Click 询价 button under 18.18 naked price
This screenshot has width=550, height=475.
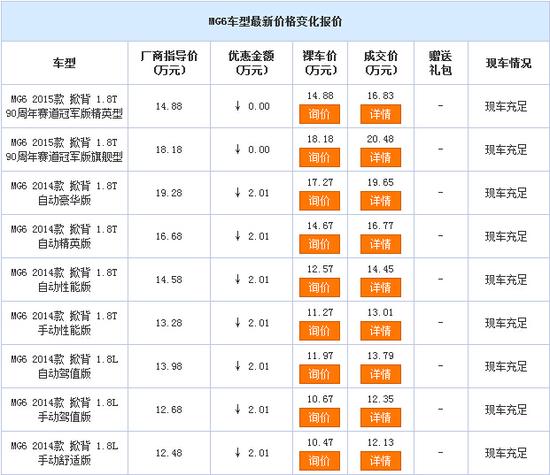coord(319,158)
